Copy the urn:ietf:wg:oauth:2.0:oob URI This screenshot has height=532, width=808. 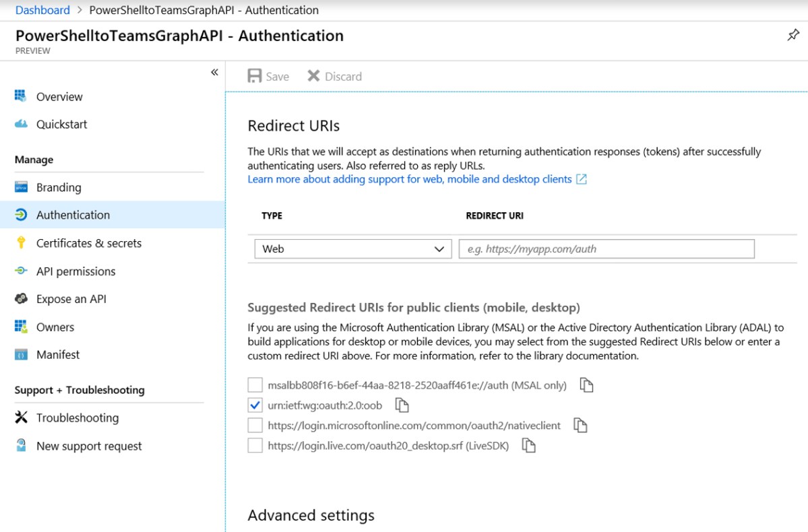point(402,405)
